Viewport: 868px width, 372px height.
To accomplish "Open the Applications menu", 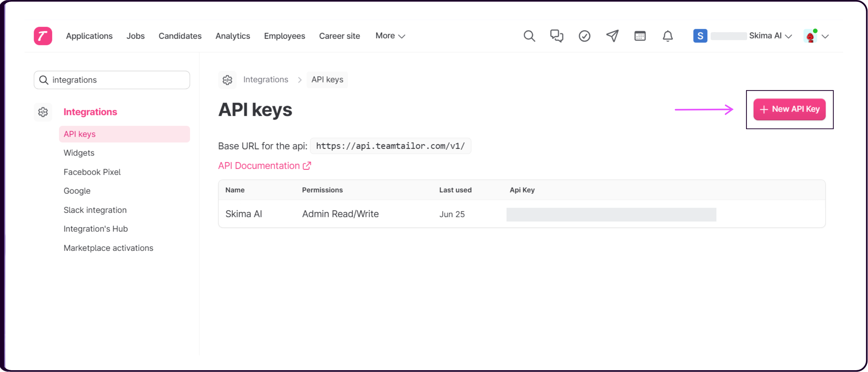I will pos(89,36).
